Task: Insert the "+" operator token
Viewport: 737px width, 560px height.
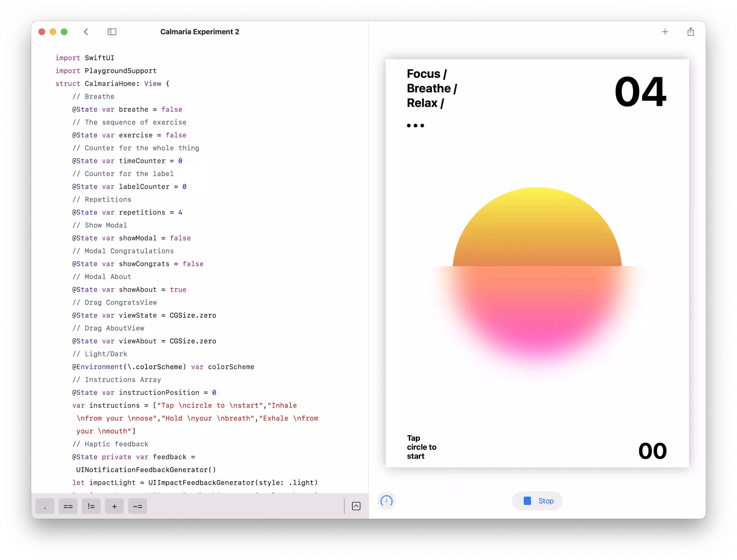Action: coord(114,506)
